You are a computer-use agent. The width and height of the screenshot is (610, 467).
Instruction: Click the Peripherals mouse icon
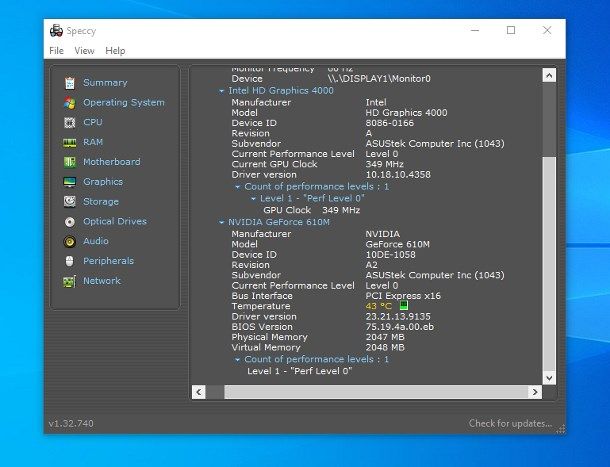point(70,261)
